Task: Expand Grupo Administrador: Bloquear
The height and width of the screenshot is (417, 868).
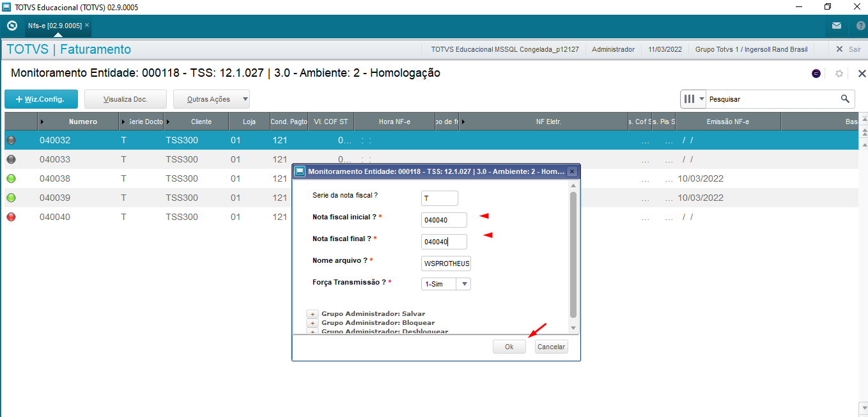Action: point(313,323)
